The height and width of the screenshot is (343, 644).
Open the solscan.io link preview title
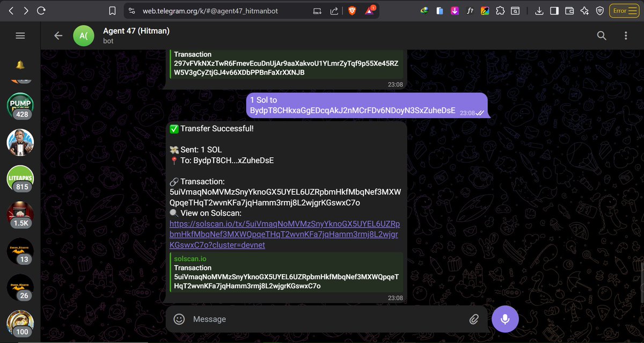point(191,259)
